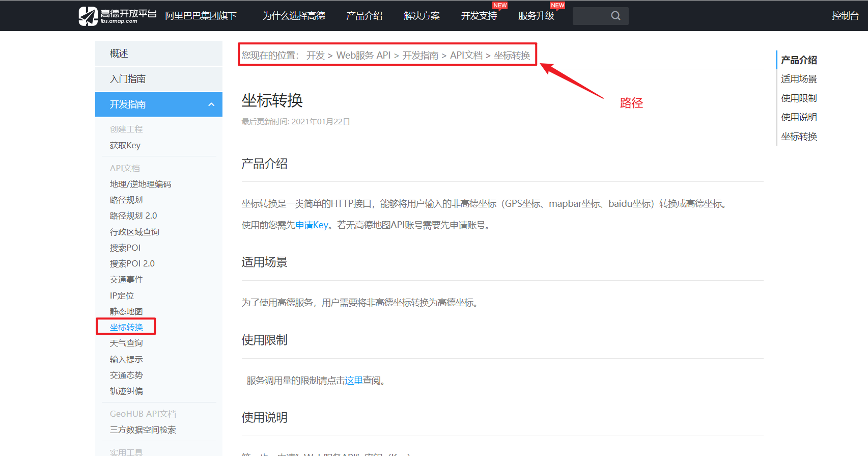Open 搜索POI 2.0 documentation
The image size is (868, 456).
[x=132, y=263]
